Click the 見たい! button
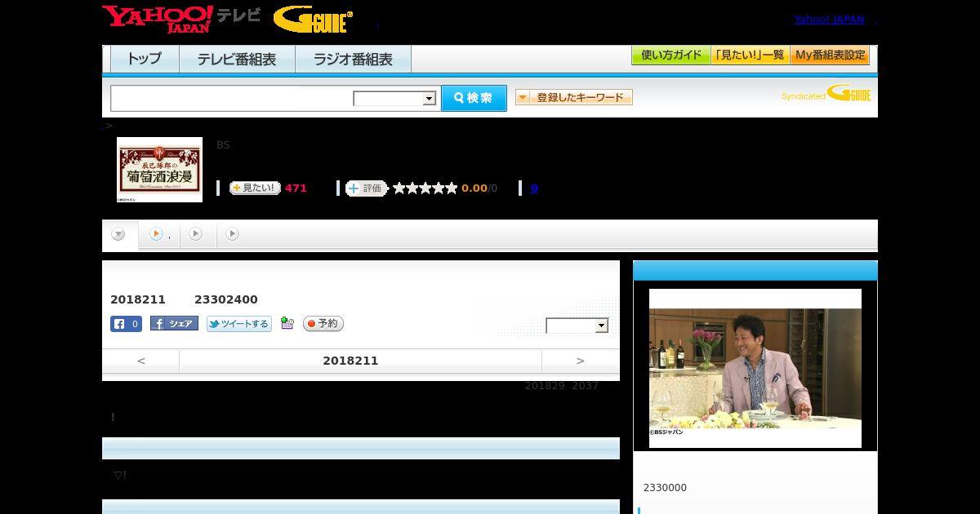 (255, 188)
